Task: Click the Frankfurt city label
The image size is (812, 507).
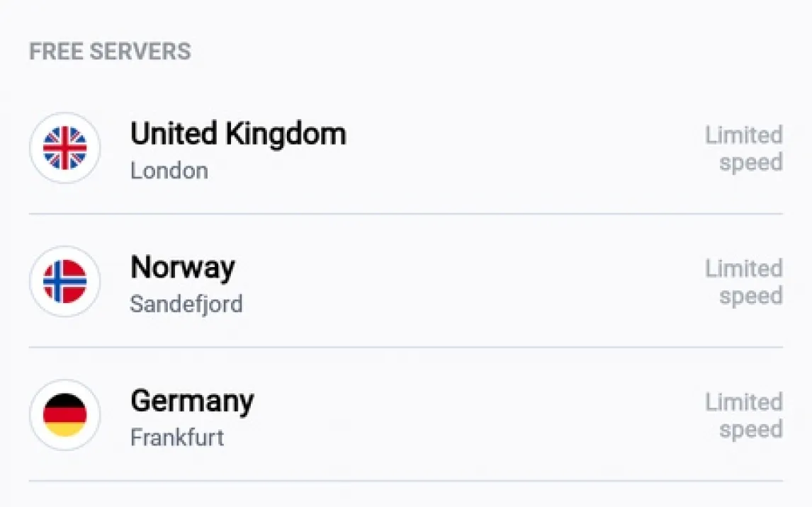Action: (177, 438)
